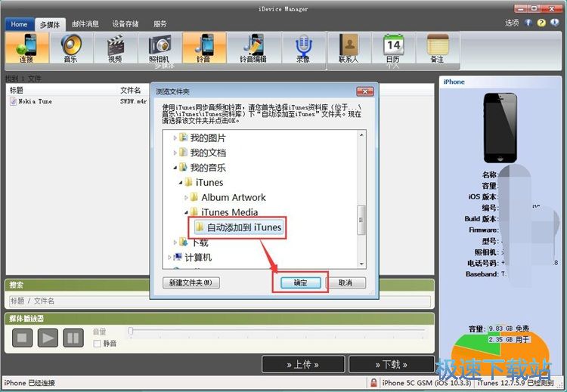The image size is (567, 392).
Task: Open the 音乐 music speaker icon
Action: 71,48
